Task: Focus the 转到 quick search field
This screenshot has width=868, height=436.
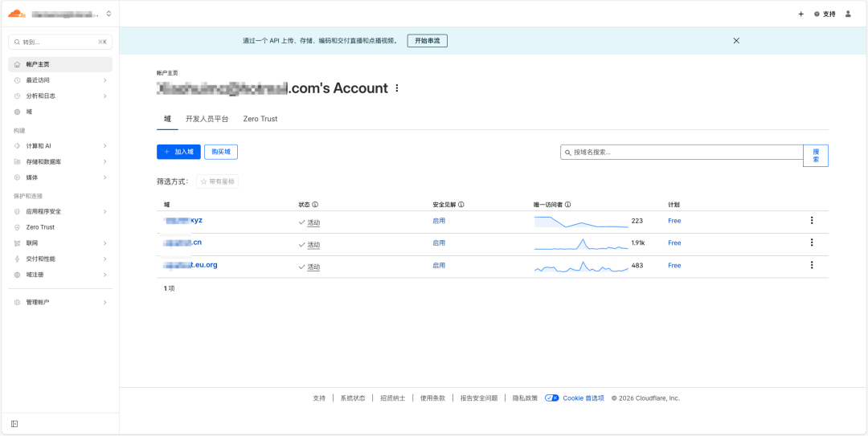Action: coord(60,42)
